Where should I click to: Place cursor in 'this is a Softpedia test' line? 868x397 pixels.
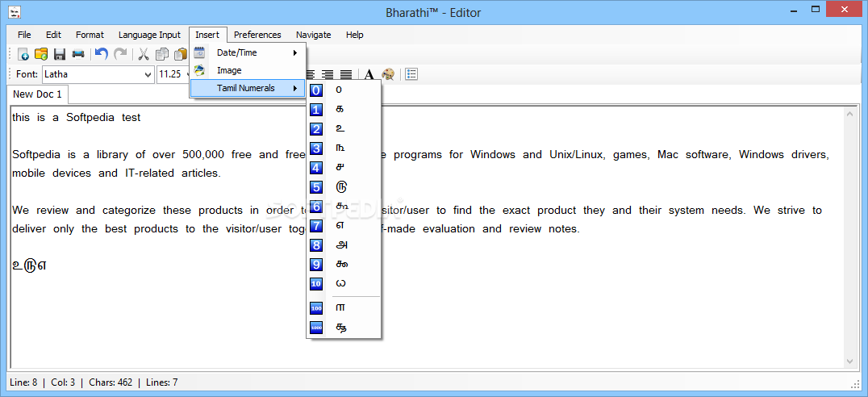point(77,117)
